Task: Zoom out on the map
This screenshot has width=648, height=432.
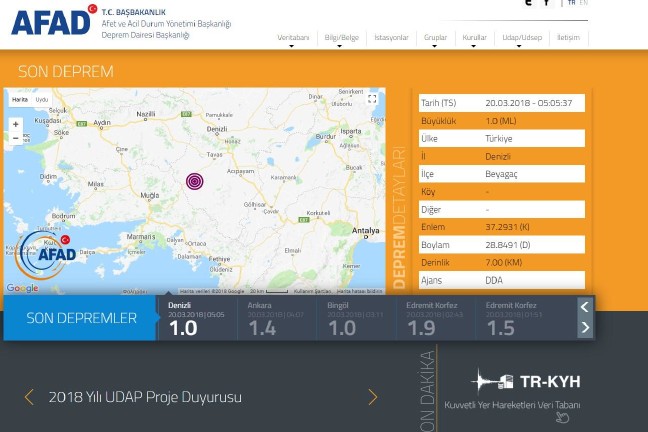Action: point(15,138)
